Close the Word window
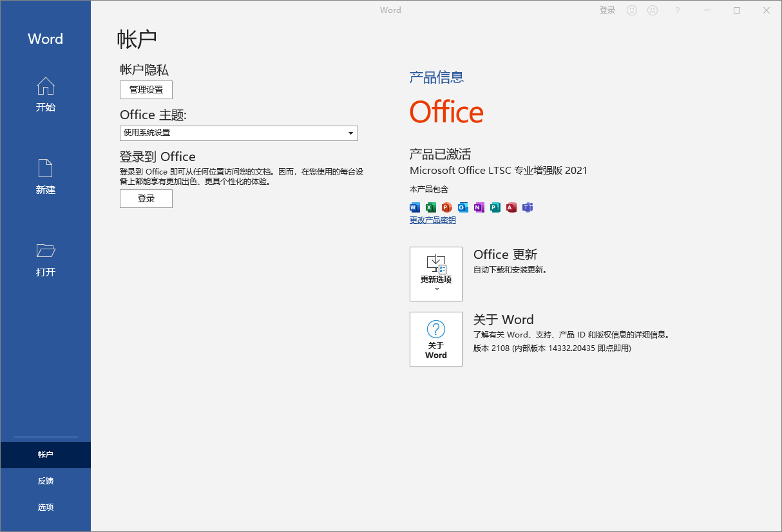 pyautogui.click(x=767, y=10)
